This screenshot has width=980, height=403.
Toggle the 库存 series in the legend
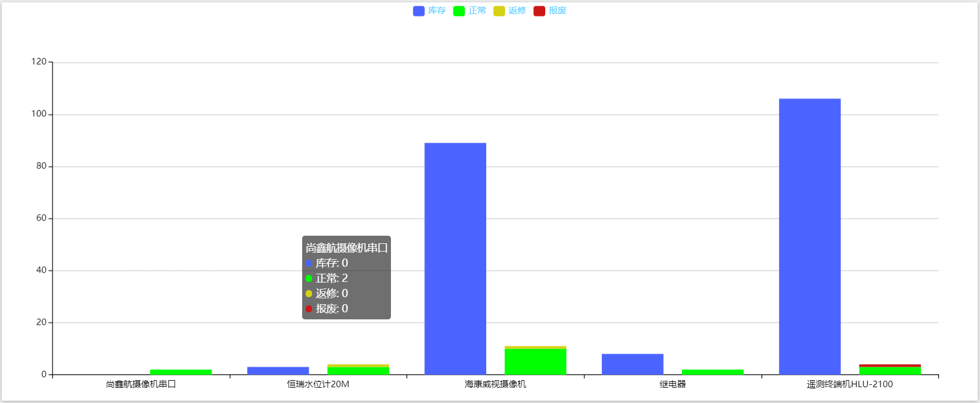pos(430,11)
